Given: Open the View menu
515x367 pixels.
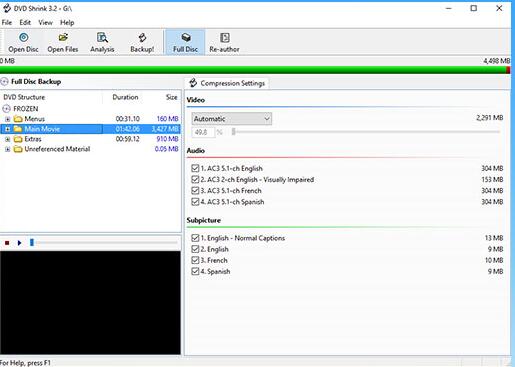Looking at the screenshot, I should 45,23.
